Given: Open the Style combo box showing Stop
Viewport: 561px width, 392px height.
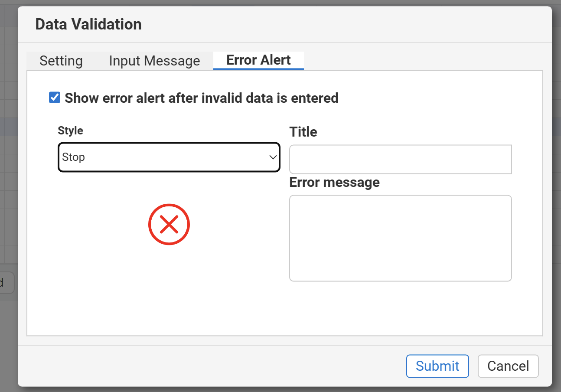Looking at the screenshot, I should point(169,157).
